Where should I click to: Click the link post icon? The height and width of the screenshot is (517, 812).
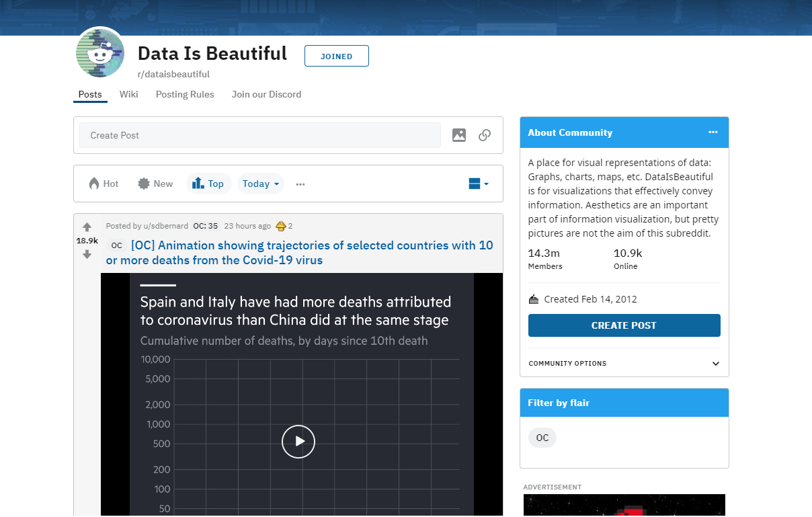pos(485,135)
